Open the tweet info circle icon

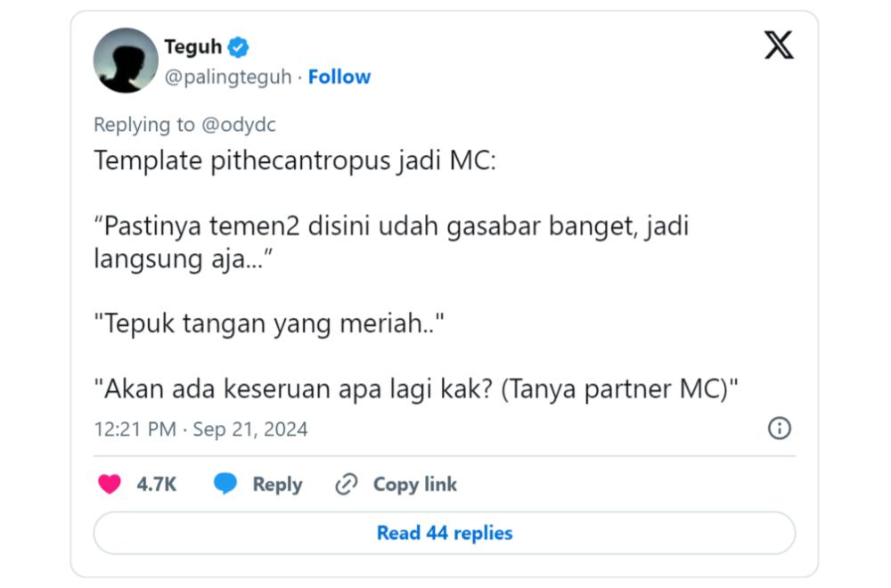coord(779,428)
